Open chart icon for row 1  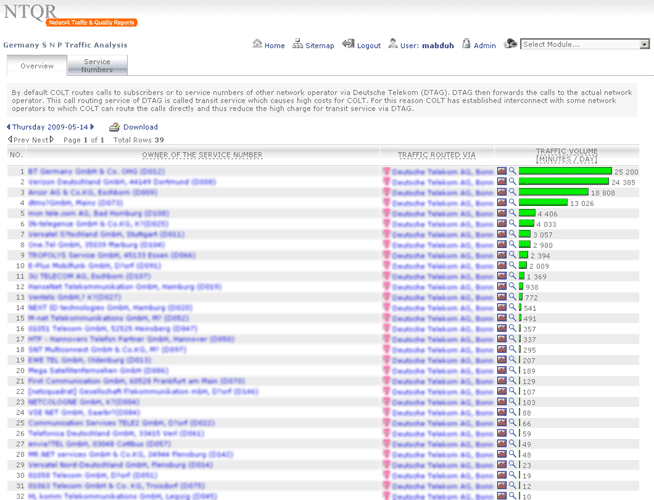pos(502,172)
